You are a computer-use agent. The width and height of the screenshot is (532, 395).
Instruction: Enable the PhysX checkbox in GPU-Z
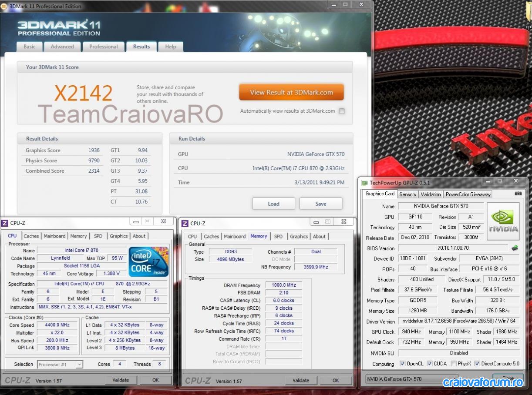click(454, 364)
